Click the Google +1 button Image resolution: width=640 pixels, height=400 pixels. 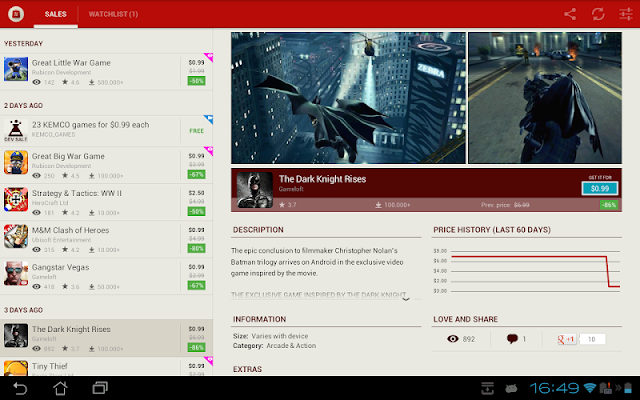(x=567, y=339)
